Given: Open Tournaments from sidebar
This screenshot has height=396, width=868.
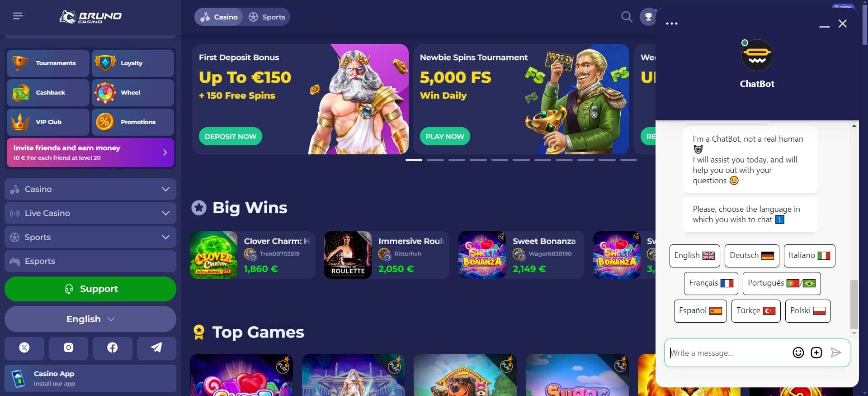Looking at the screenshot, I should (x=48, y=63).
